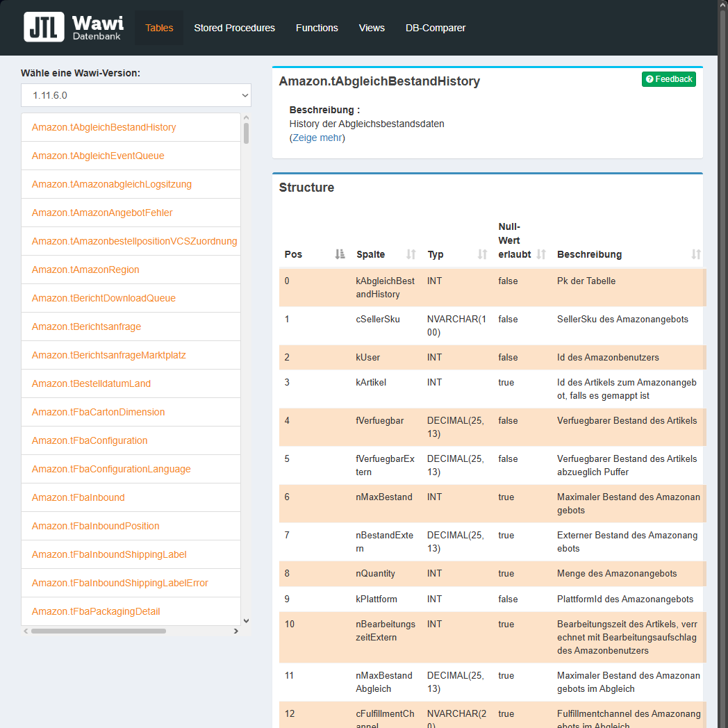
Task: Click the fVerfuegbarExtern cell
Action: point(385,465)
